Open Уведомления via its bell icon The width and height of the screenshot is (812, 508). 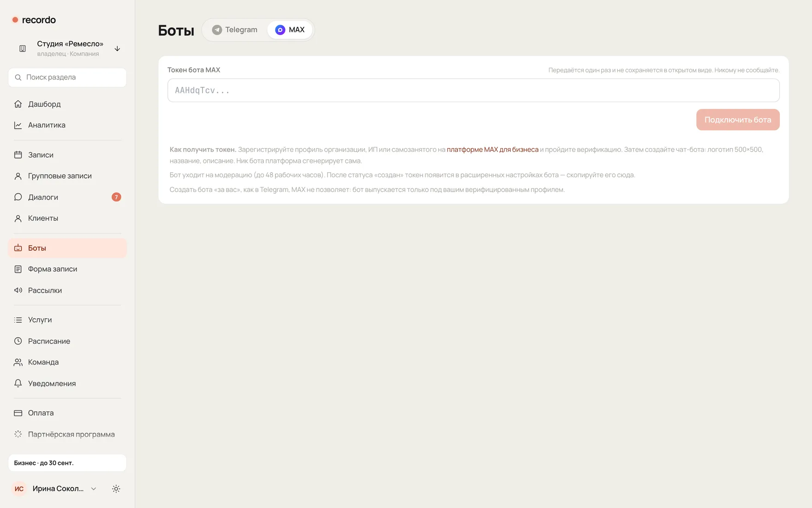pyautogui.click(x=18, y=384)
